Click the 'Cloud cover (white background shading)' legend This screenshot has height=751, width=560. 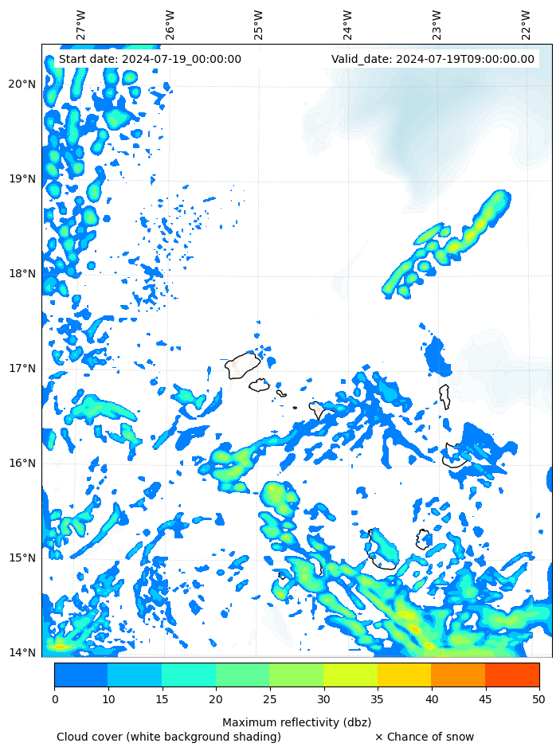(x=169, y=737)
